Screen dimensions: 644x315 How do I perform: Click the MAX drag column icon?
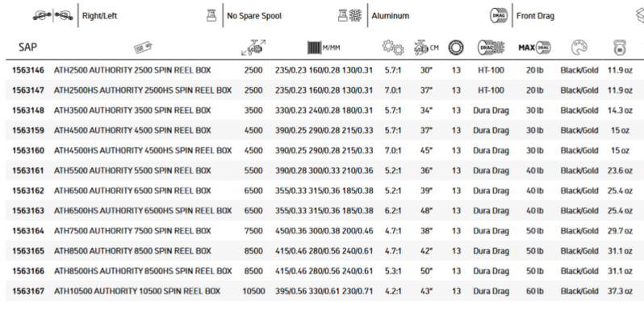pos(534,48)
